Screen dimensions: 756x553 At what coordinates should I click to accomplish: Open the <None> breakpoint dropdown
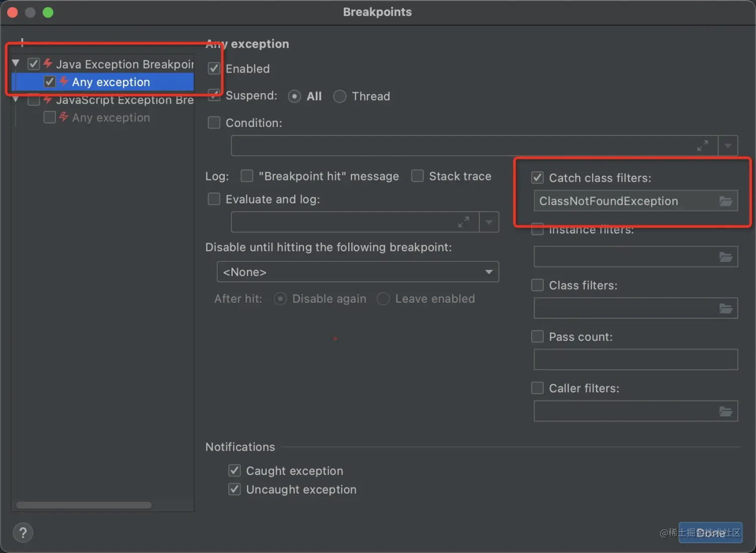point(358,271)
